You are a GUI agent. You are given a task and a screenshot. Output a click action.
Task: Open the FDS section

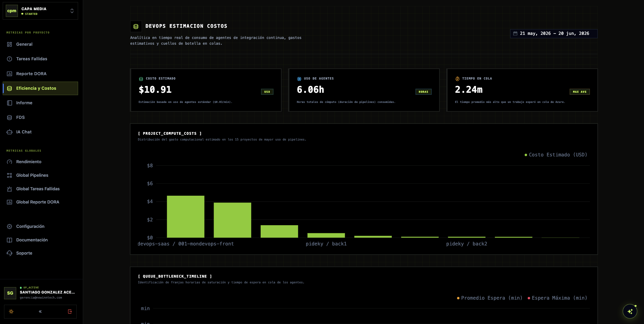click(x=40, y=117)
